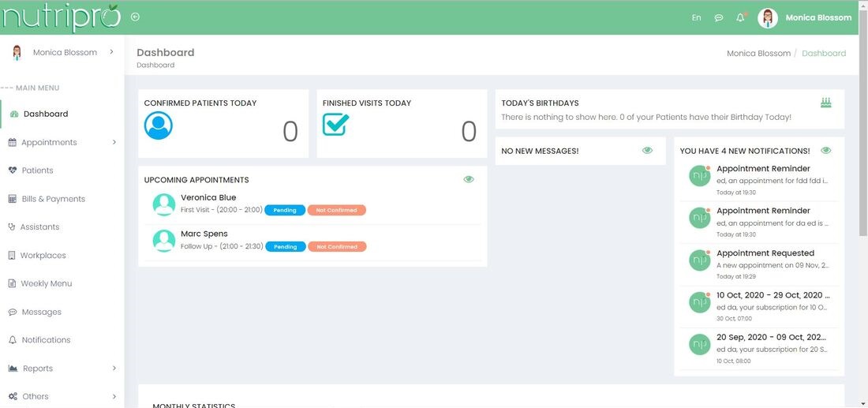Go to Bills & Payments menu item
This screenshot has height=408, width=868.
(x=53, y=199)
